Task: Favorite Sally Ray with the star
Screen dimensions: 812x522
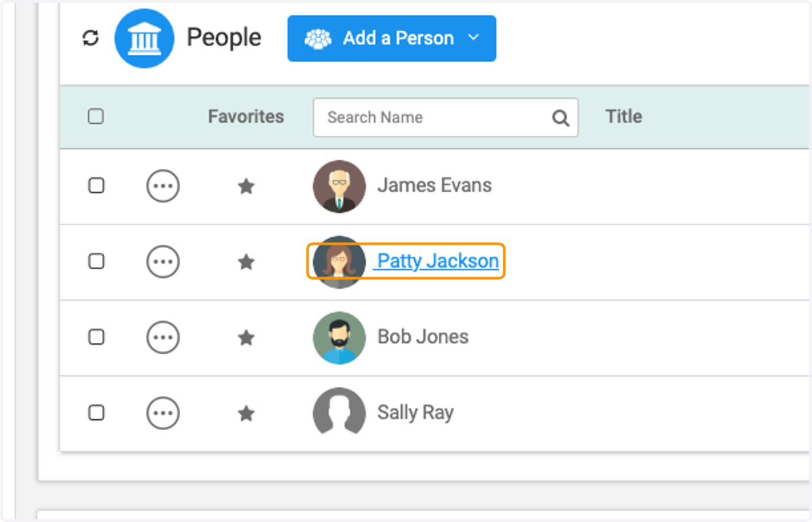Action: [246, 413]
